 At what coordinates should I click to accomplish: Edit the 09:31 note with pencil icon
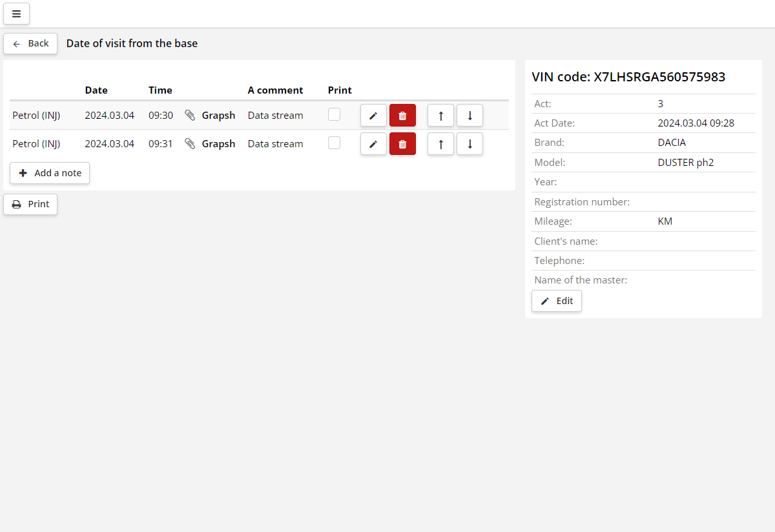373,144
